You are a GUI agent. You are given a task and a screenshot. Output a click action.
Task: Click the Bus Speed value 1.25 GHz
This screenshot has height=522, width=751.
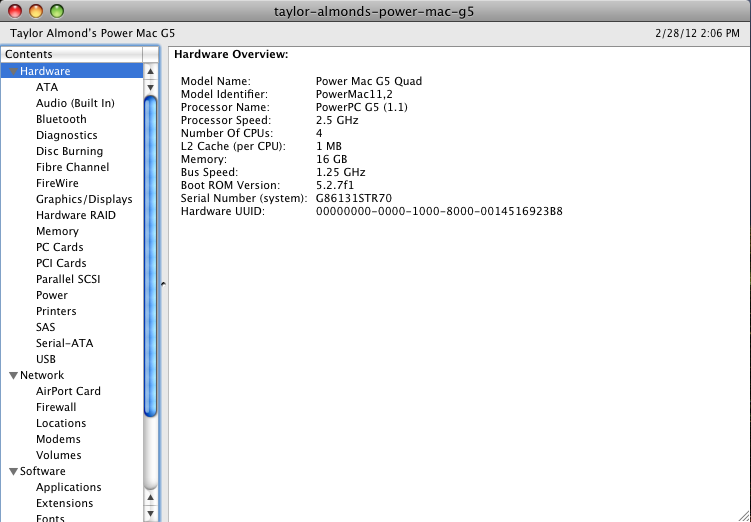[341, 172]
